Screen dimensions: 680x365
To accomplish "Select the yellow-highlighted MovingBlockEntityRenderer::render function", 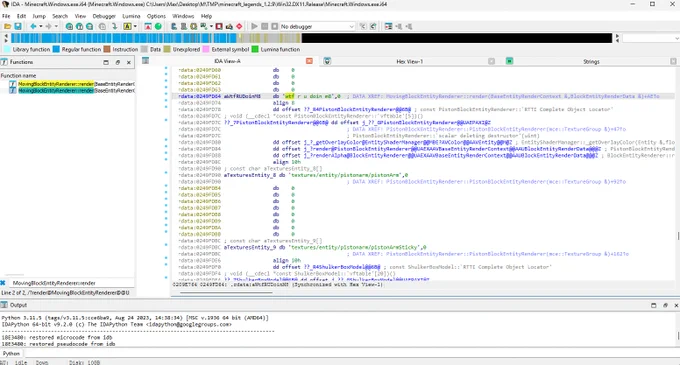I will [72, 84].
